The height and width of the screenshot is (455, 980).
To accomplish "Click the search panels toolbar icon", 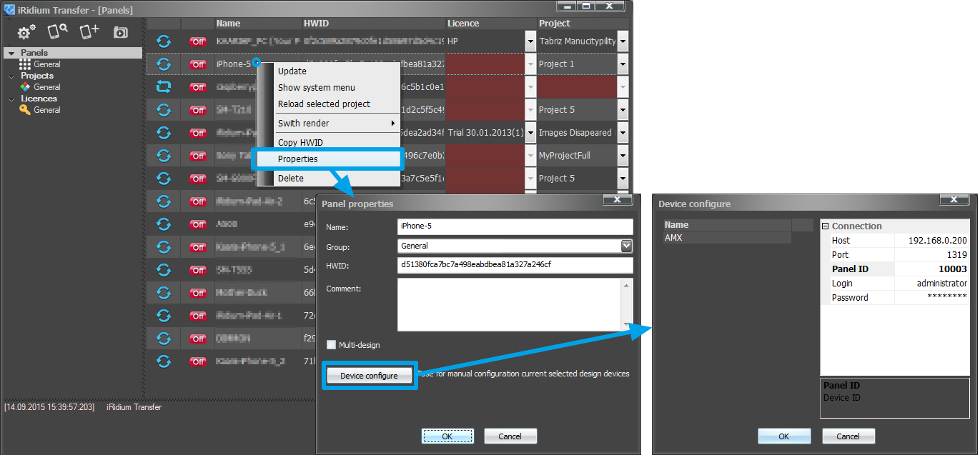I will [x=57, y=31].
